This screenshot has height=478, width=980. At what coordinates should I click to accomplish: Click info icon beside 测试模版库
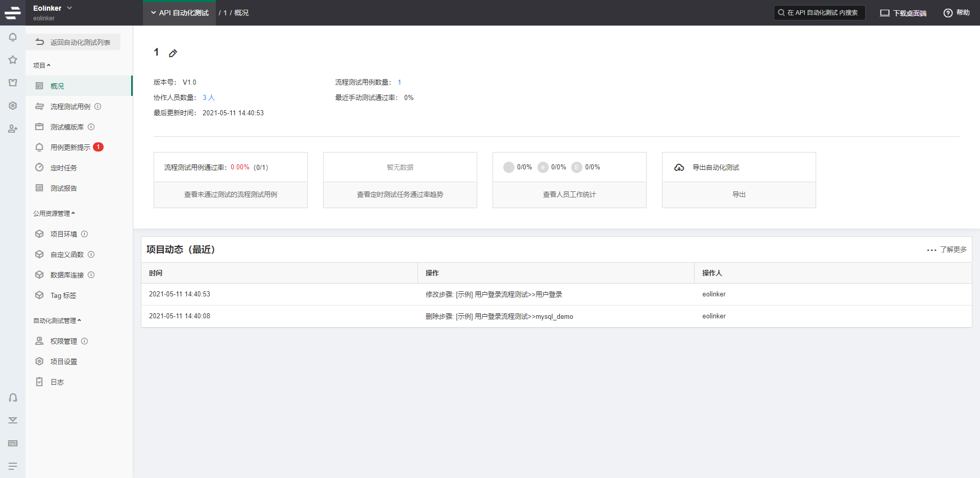click(x=91, y=127)
